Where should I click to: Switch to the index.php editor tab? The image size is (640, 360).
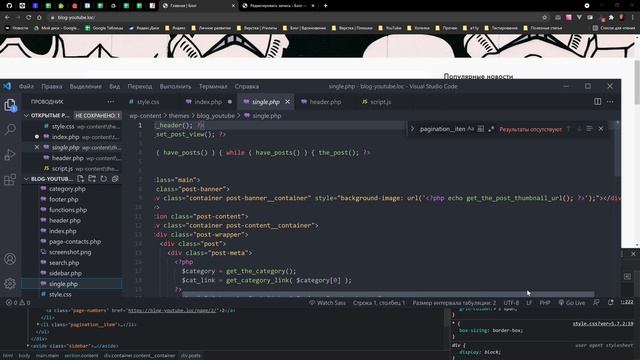point(208,102)
